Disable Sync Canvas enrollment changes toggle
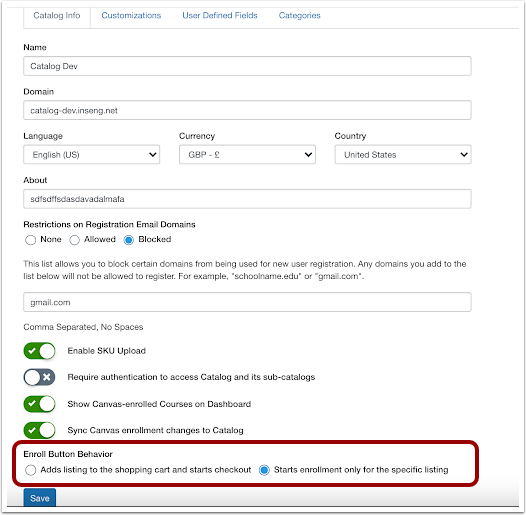The height and width of the screenshot is (515, 526). click(39, 430)
